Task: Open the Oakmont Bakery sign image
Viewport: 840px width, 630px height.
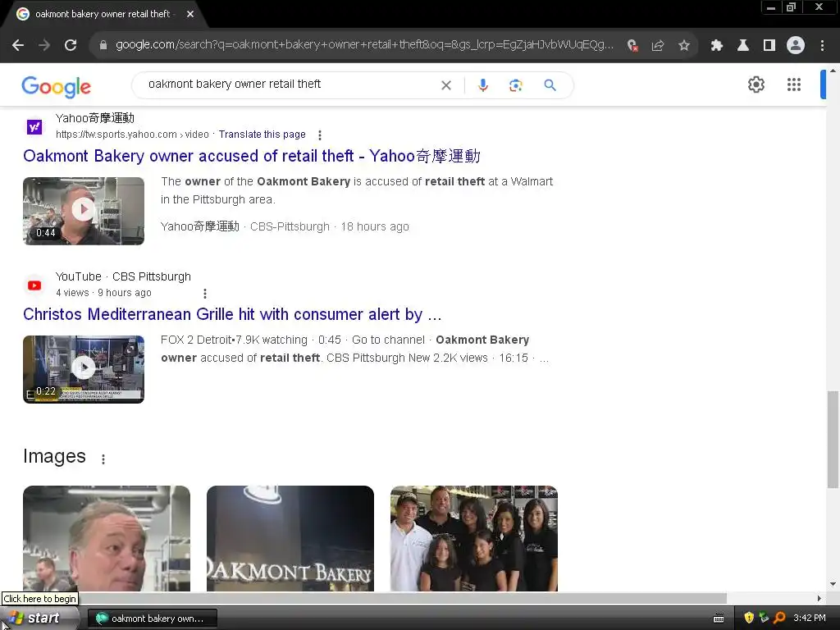Action: coord(290,538)
